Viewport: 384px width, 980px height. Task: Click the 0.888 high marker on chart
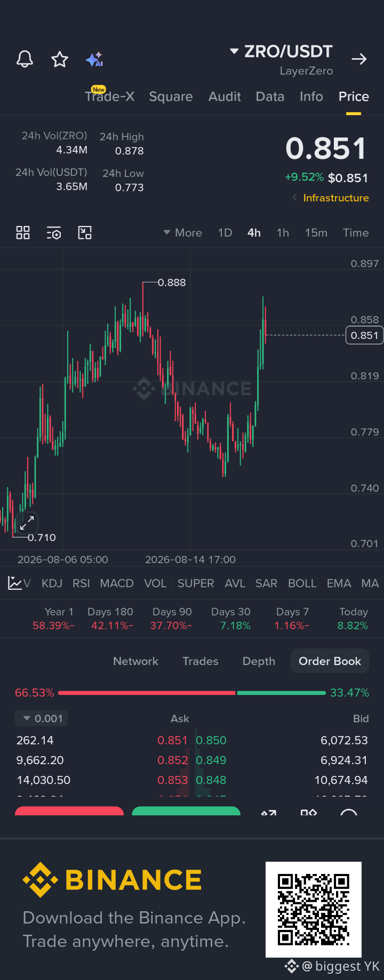coord(172,282)
